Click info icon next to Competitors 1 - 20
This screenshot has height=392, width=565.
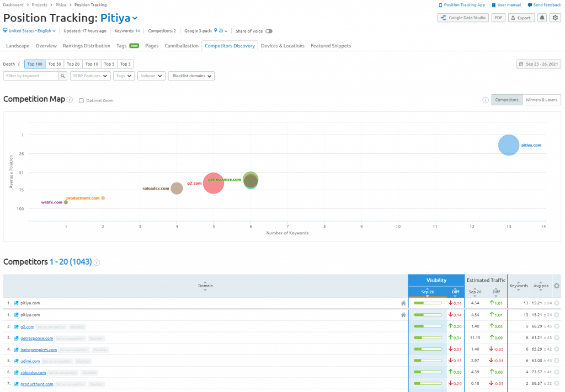coord(97,262)
